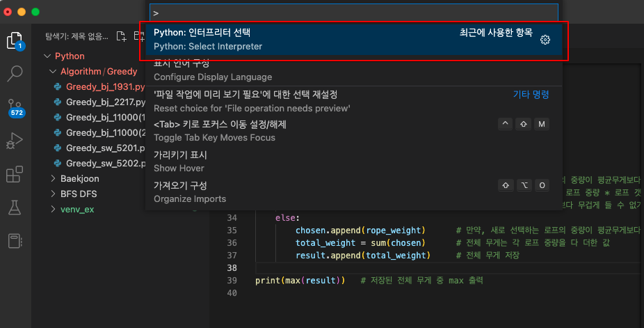Open the Explorer view in activity bar
The height and width of the screenshot is (328, 644).
[x=15, y=41]
